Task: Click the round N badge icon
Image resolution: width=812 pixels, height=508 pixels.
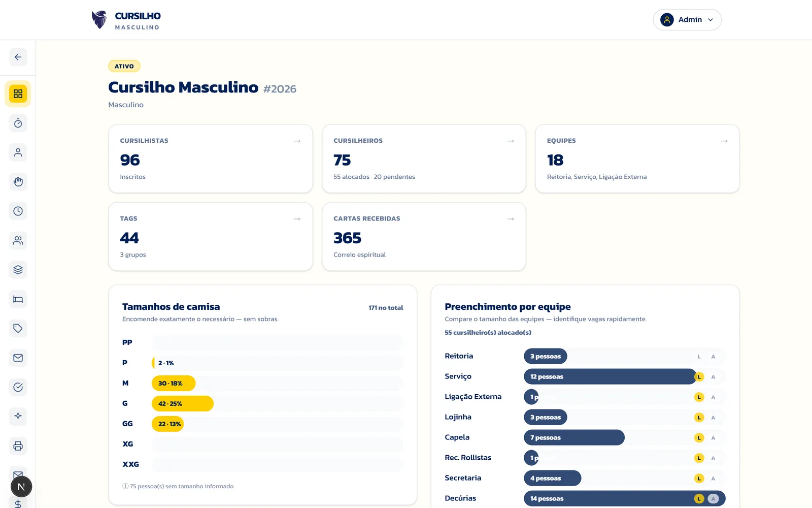Action: 21,487
